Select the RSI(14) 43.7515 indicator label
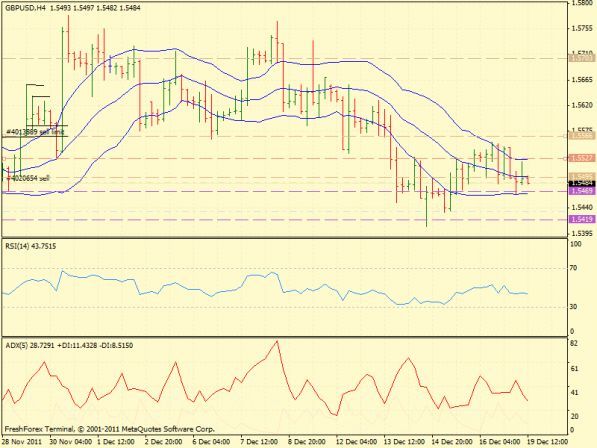This screenshot has height=448, width=597. 30,246
